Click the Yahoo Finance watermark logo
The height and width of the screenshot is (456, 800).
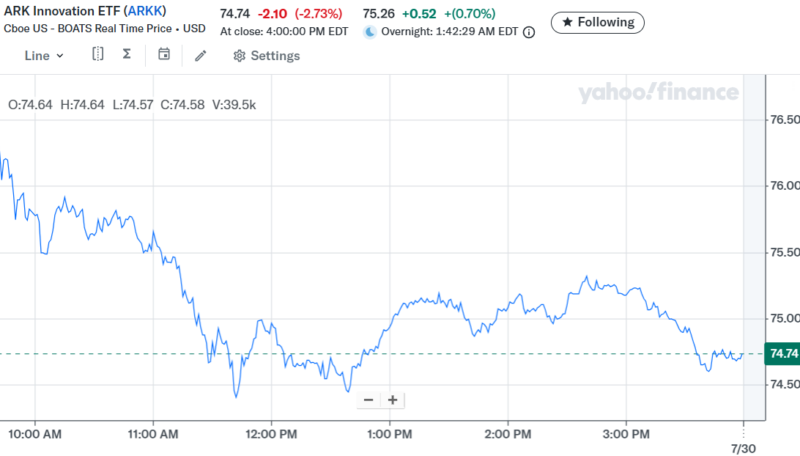pyautogui.click(x=658, y=94)
